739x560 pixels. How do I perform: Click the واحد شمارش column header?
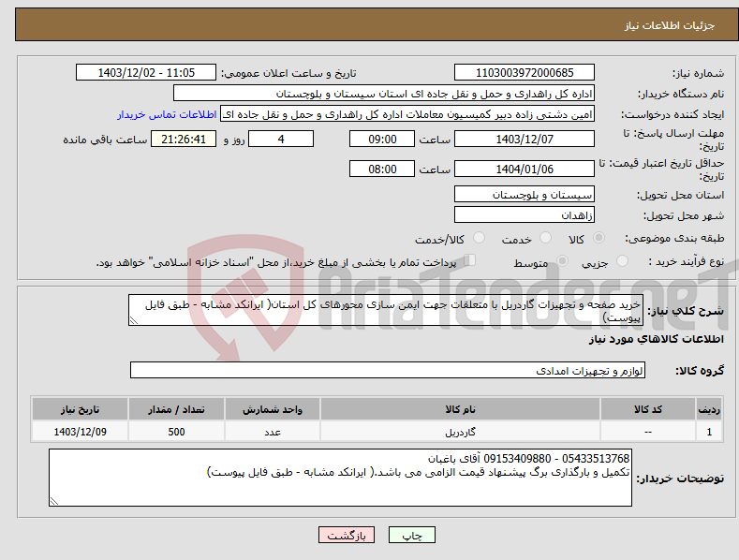point(273,409)
